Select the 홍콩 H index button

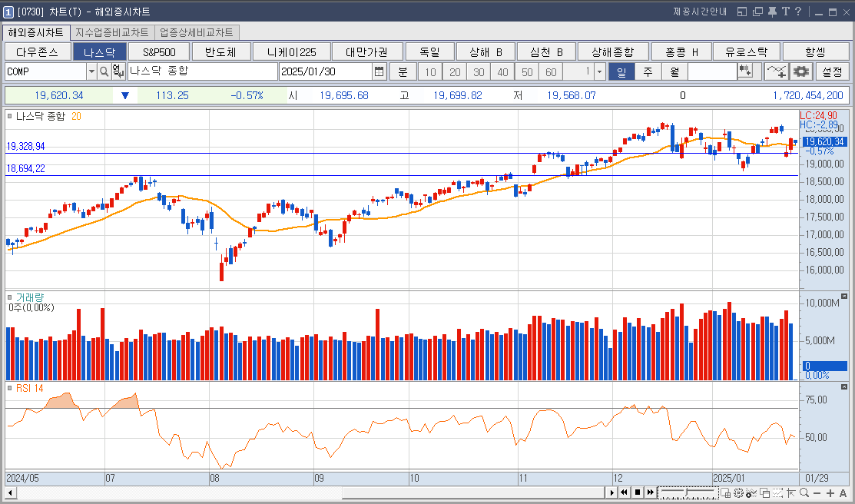tap(681, 51)
